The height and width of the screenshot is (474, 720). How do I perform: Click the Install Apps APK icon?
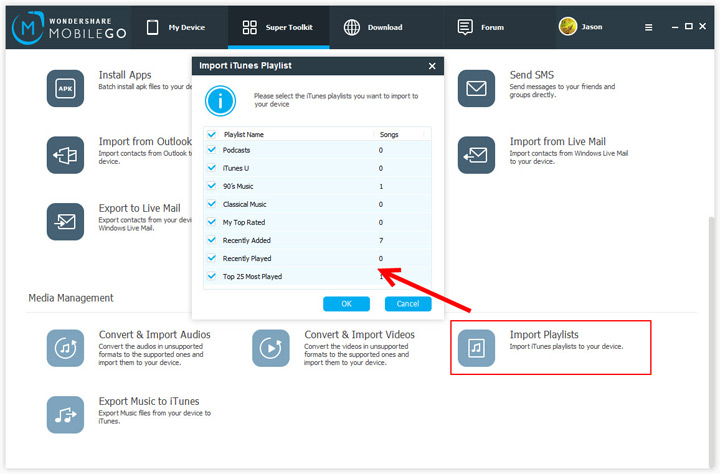(65, 88)
